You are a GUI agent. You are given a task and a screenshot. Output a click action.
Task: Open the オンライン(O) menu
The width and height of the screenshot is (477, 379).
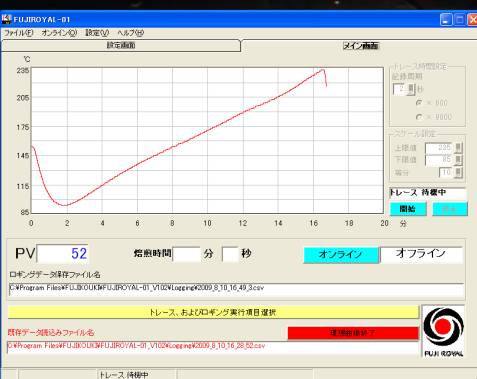[x=59, y=33]
